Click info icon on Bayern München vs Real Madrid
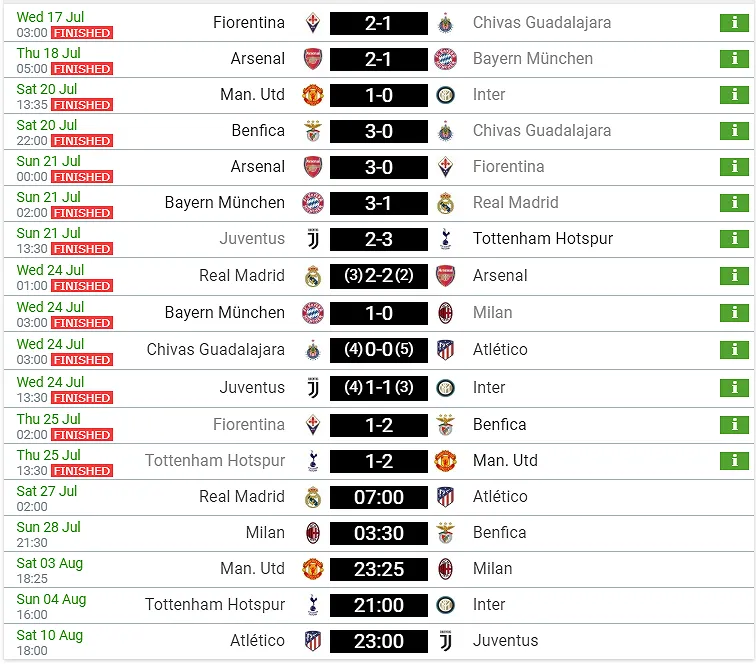Screen dimensions: 756x664 pos(734,203)
